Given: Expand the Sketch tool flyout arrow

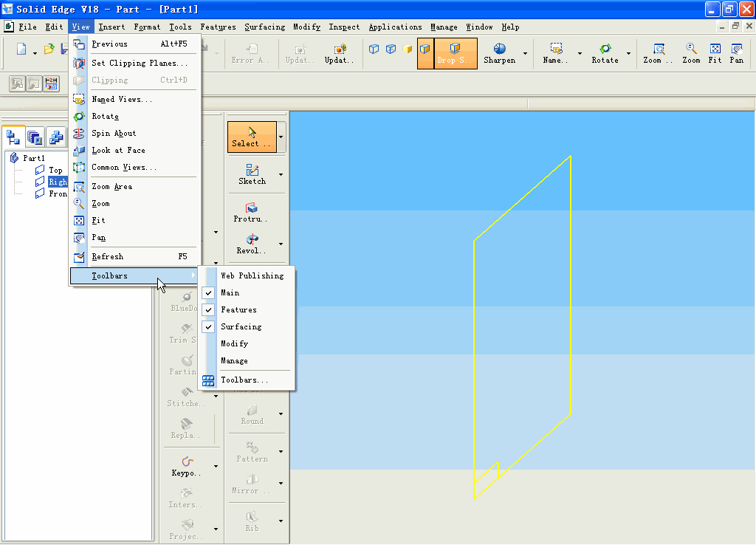Looking at the screenshot, I should click(281, 174).
